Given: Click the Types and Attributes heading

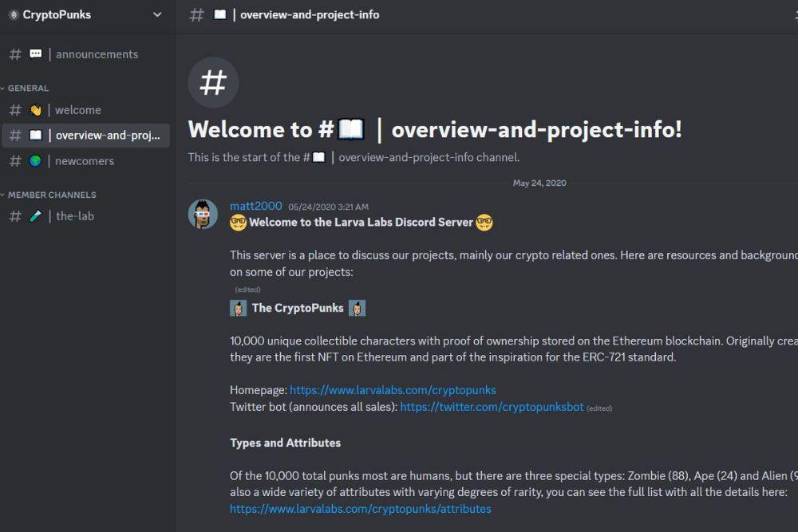Looking at the screenshot, I should click(x=286, y=443).
